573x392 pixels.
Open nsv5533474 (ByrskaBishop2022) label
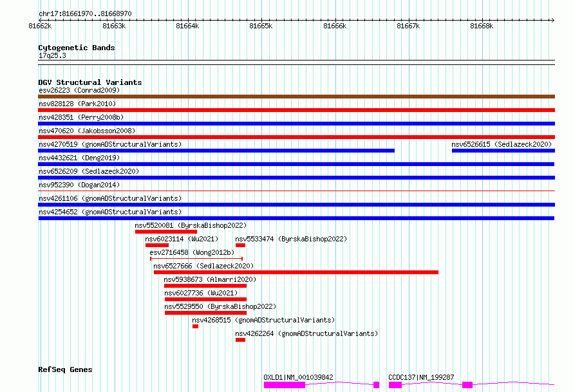(x=291, y=239)
